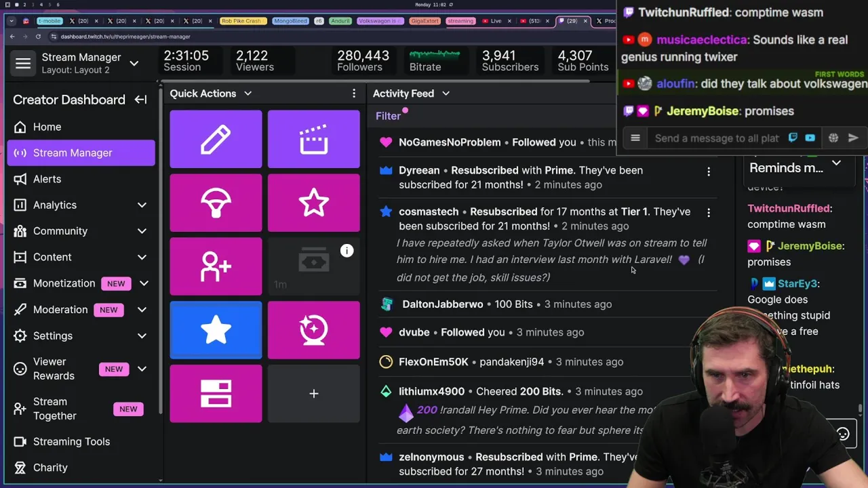Click the circular-arrow star quick action tile
Screen dimensions: 868x488
click(313, 330)
